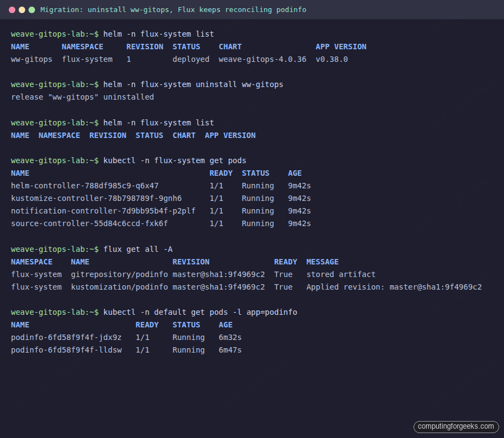Screen dimensions: 504x438
Task: Click chart name 'weave-gitops-4.0.36'
Action: (x=262, y=60)
